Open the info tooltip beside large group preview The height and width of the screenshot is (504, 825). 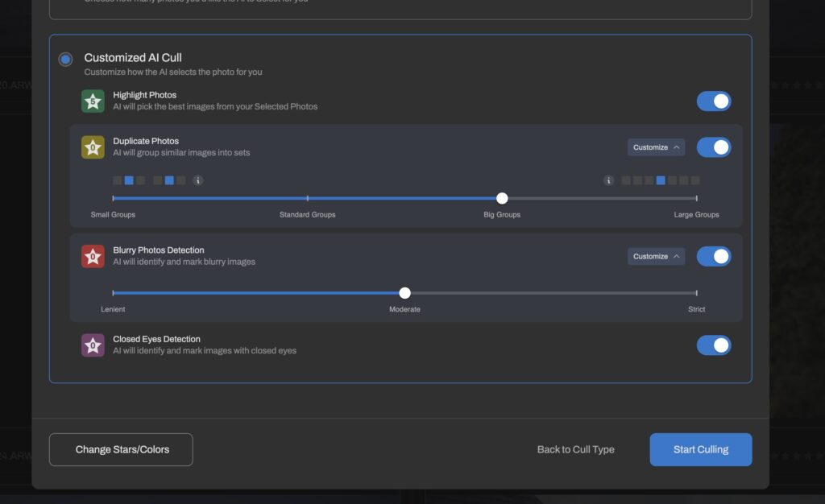click(x=609, y=180)
